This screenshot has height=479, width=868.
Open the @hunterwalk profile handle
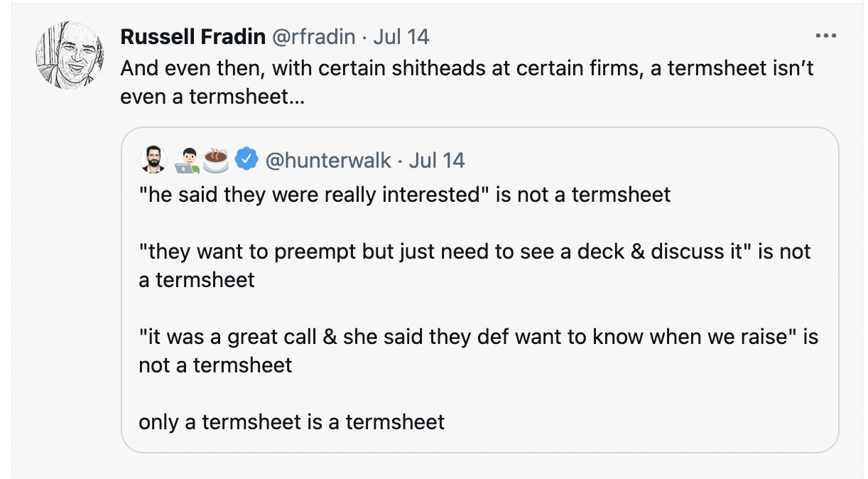pos(328,161)
